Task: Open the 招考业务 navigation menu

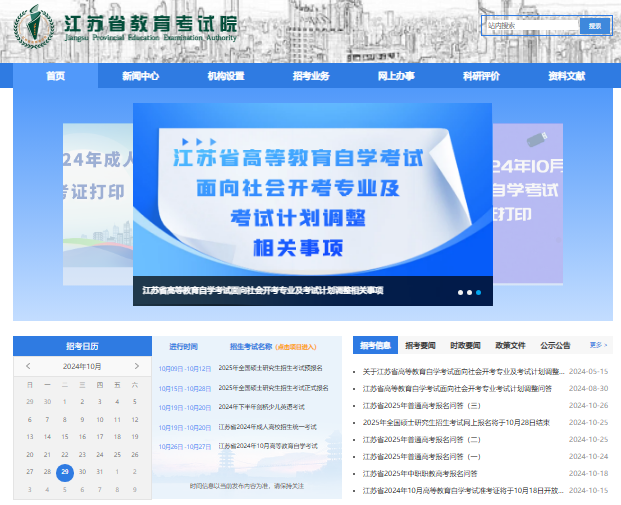Action: pos(311,76)
